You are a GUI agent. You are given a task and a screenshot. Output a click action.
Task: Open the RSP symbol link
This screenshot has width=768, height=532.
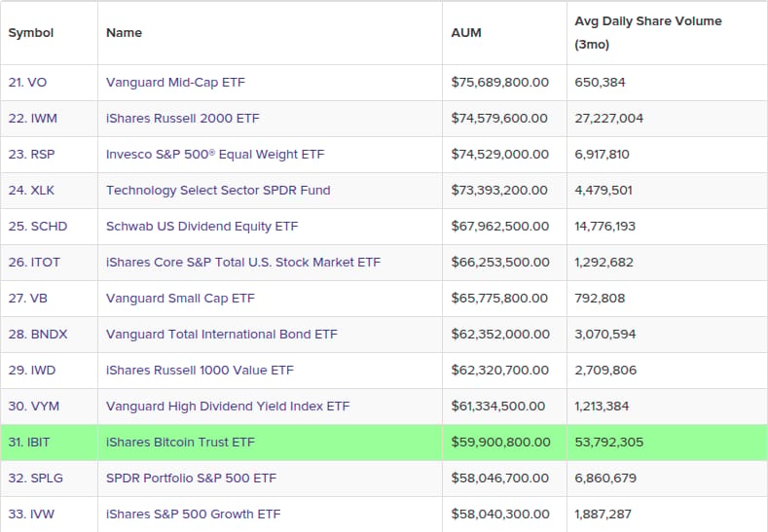tap(32, 155)
